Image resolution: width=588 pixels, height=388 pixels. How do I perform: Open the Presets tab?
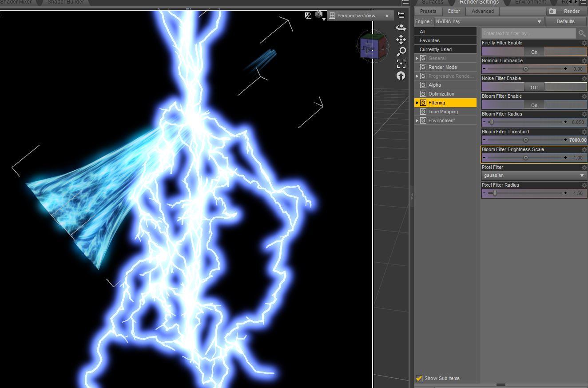pos(428,11)
